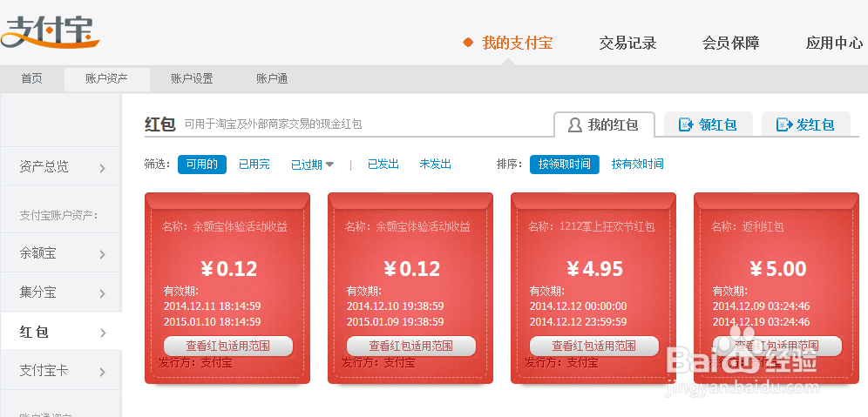
Task: Open the chevron beside 集分宝
Action: pos(103,293)
